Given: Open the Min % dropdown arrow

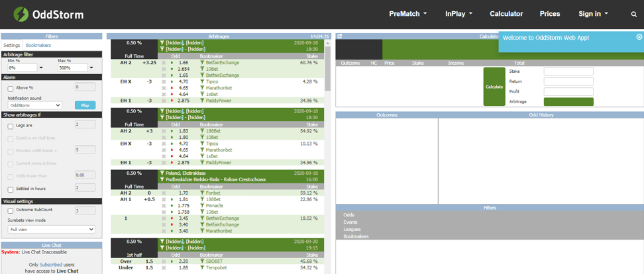Looking at the screenshot, I should [x=41, y=68].
